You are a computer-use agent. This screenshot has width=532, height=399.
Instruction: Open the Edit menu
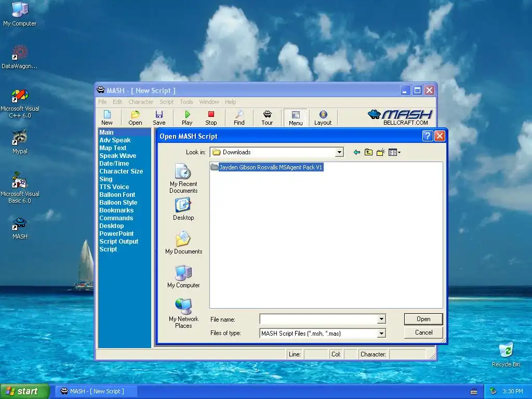coord(117,102)
